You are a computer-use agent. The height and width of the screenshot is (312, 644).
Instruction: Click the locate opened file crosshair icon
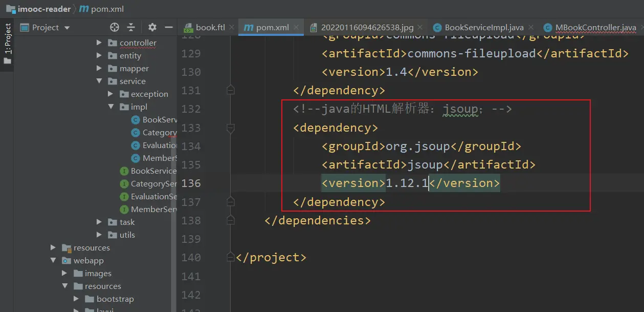pyautogui.click(x=115, y=28)
